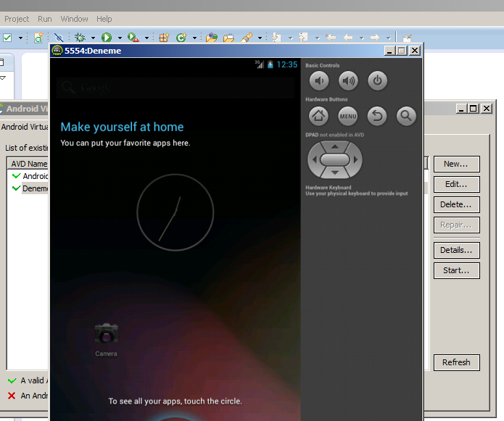
Task: Open the Window menu
Action: click(x=74, y=19)
